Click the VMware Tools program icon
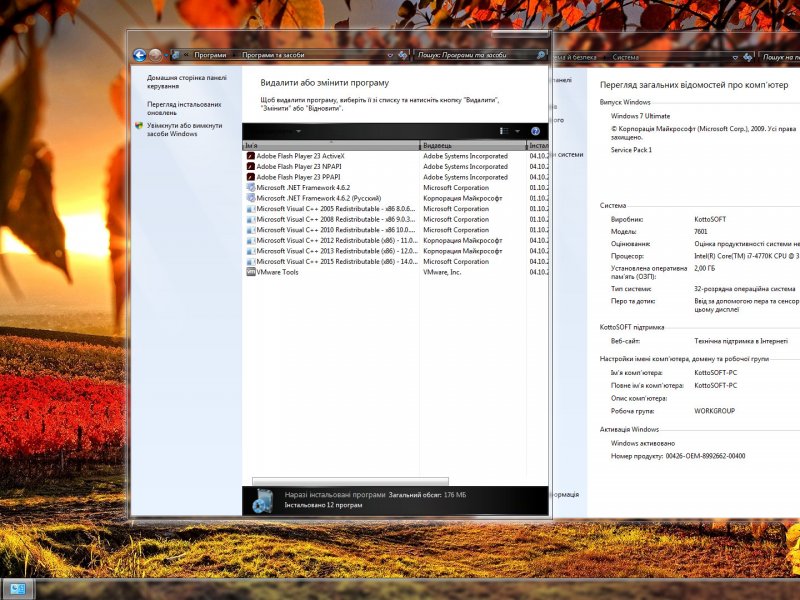800x600 pixels. pos(251,272)
